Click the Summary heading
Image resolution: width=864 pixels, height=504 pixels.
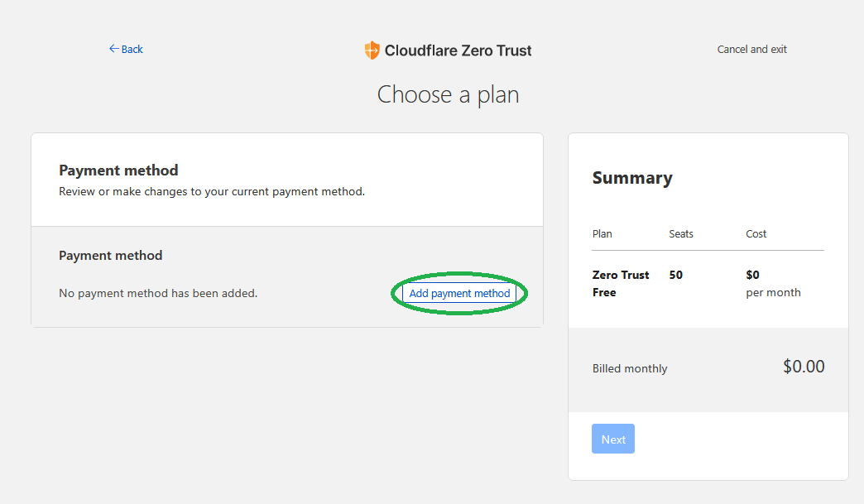[x=632, y=178]
